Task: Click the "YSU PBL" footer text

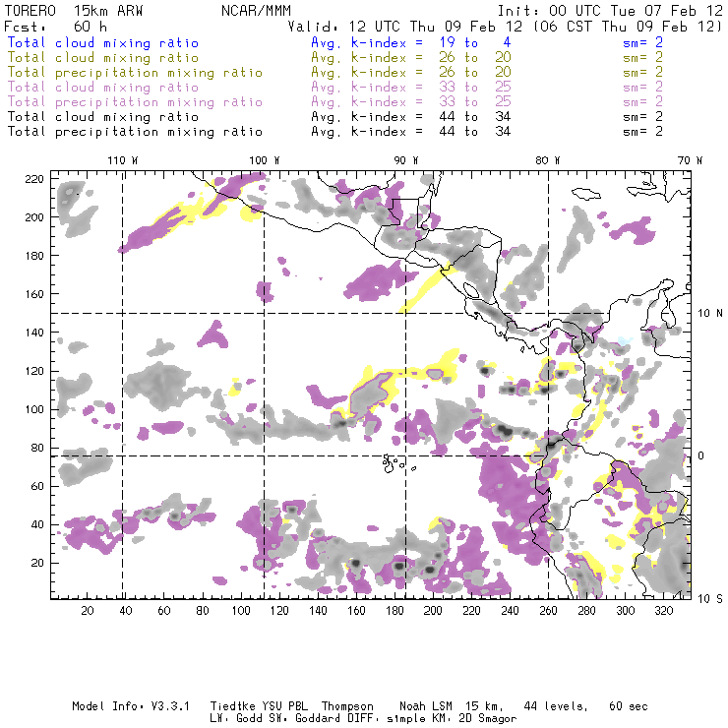Action: point(284,706)
